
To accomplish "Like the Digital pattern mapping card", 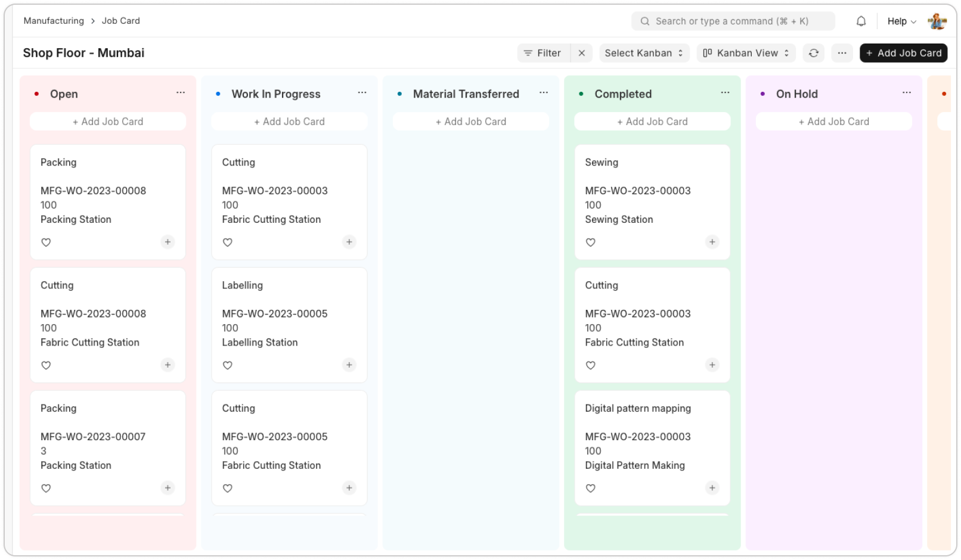I will pyautogui.click(x=591, y=489).
